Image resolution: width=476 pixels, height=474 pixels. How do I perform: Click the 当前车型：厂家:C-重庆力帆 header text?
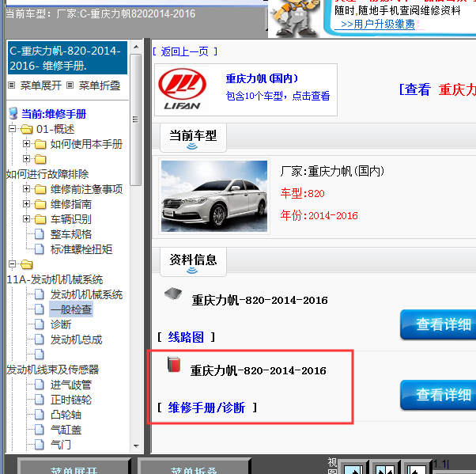[x=100, y=13]
